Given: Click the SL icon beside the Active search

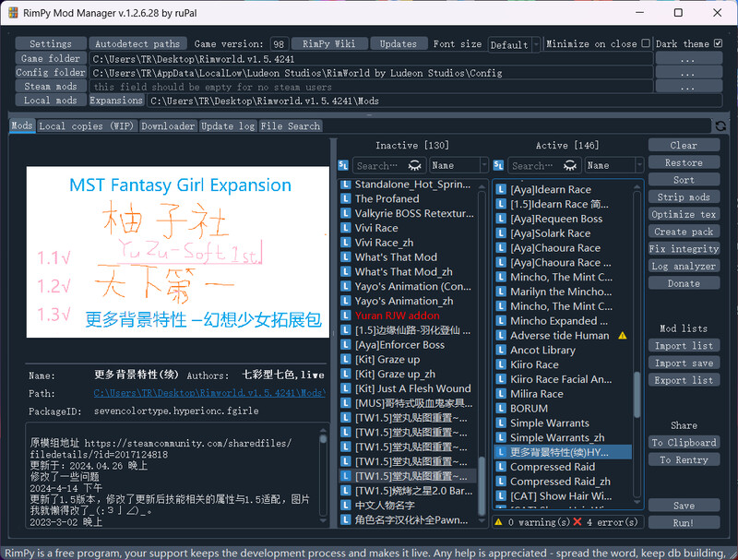Looking at the screenshot, I should (x=499, y=165).
